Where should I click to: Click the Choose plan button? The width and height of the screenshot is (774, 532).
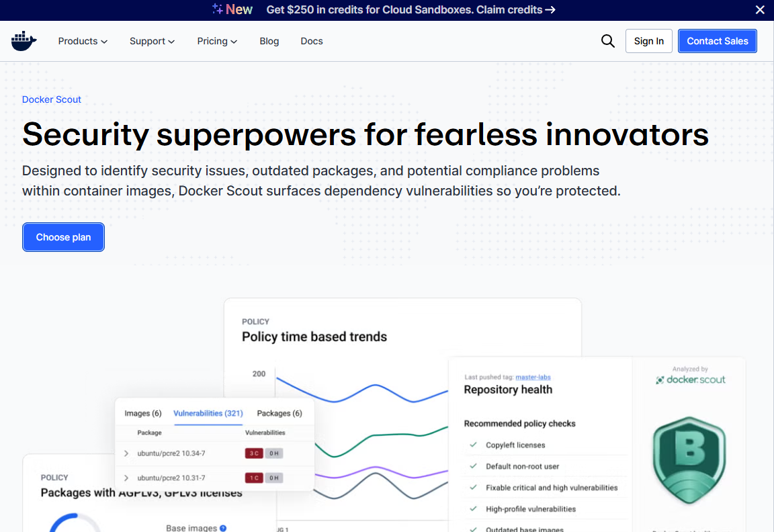click(63, 237)
